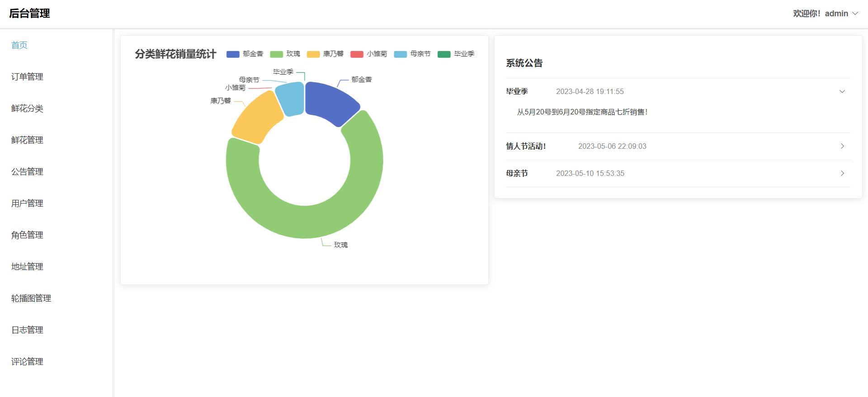
Task: Go to 订单管理 in sidebar
Action: [x=27, y=76]
